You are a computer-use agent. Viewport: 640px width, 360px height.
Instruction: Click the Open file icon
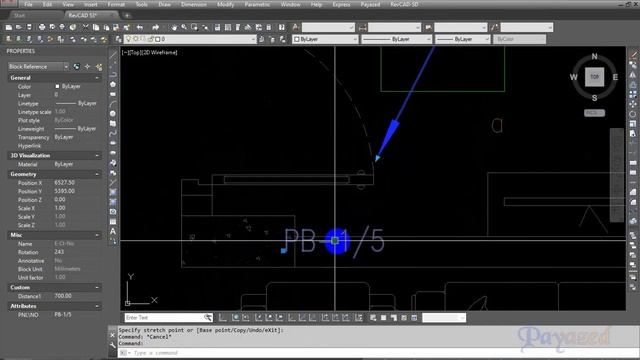pos(19,27)
